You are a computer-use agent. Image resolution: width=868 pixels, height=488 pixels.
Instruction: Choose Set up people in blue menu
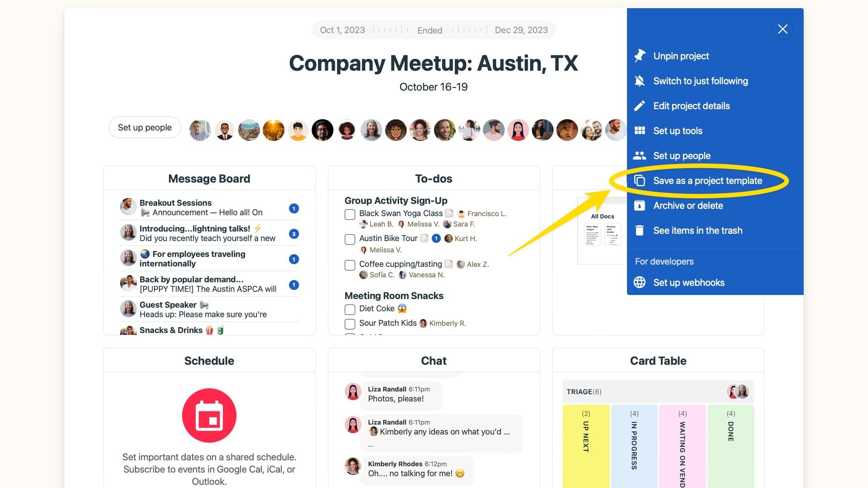pos(682,155)
